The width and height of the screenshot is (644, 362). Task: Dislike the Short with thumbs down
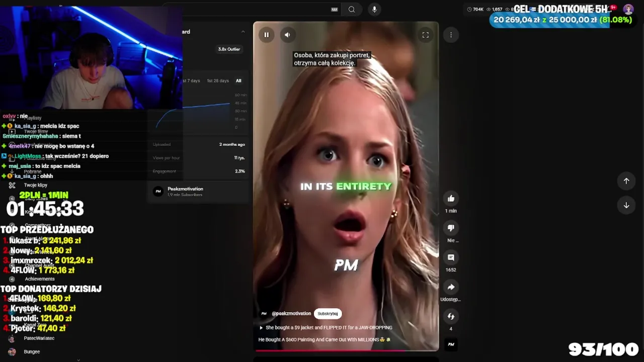[x=451, y=228]
